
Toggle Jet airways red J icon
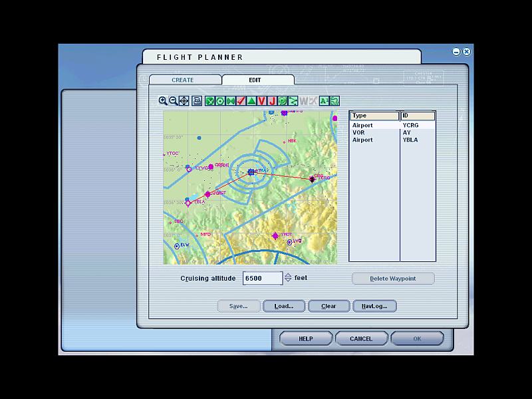tap(272, 101)
